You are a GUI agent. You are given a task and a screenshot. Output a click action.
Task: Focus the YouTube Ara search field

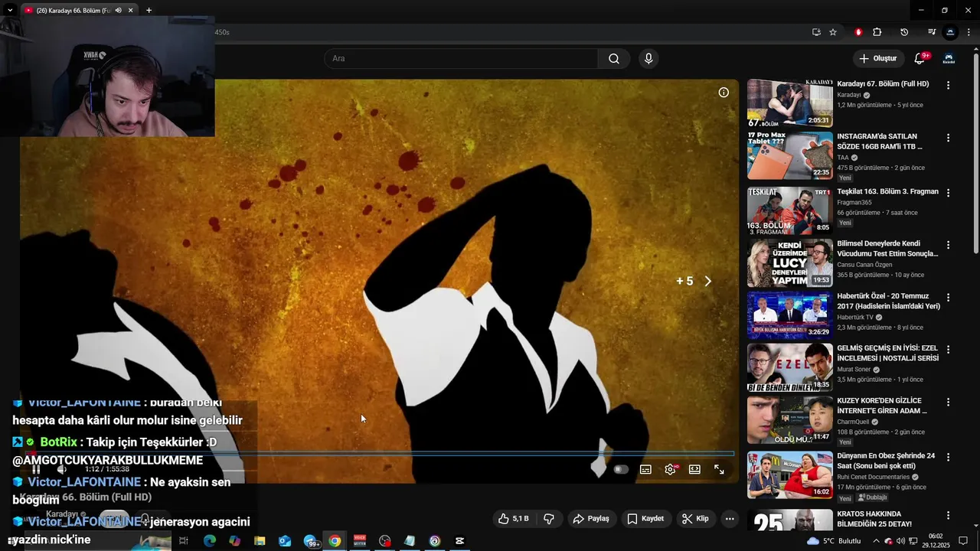pos(461,59)
